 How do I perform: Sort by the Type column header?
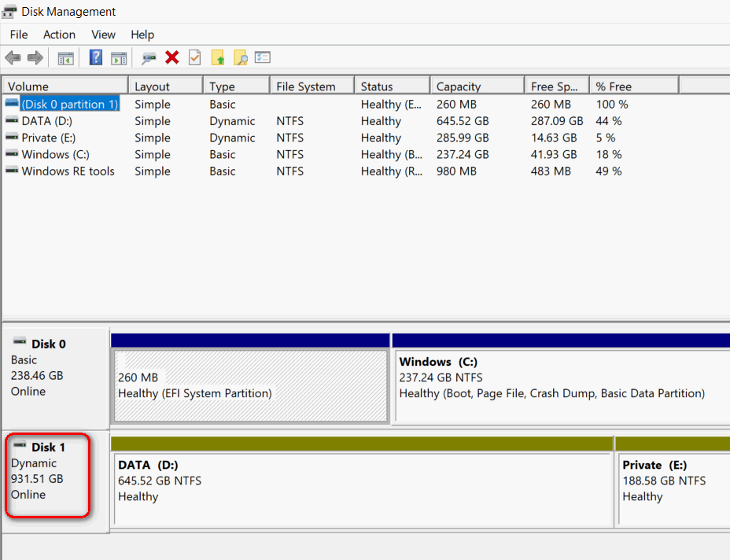pos(237,86)
